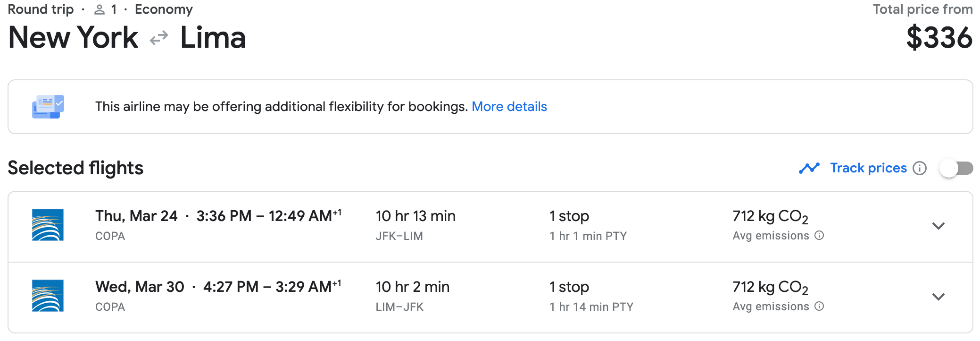Select the 4:27 PM – 3:29 AM return row
The width and height of the screenshot is (980, 341).
pyautogui.click(x=490, y=298)
